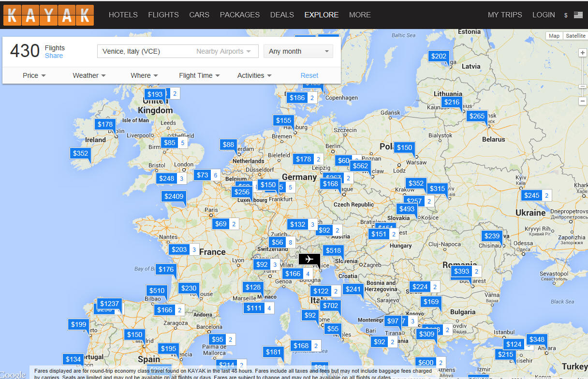The width and height of the screenshot is (588, 379).
Task: Select the black airplane origin marker at Venice
Action: [x=309, y=259]
